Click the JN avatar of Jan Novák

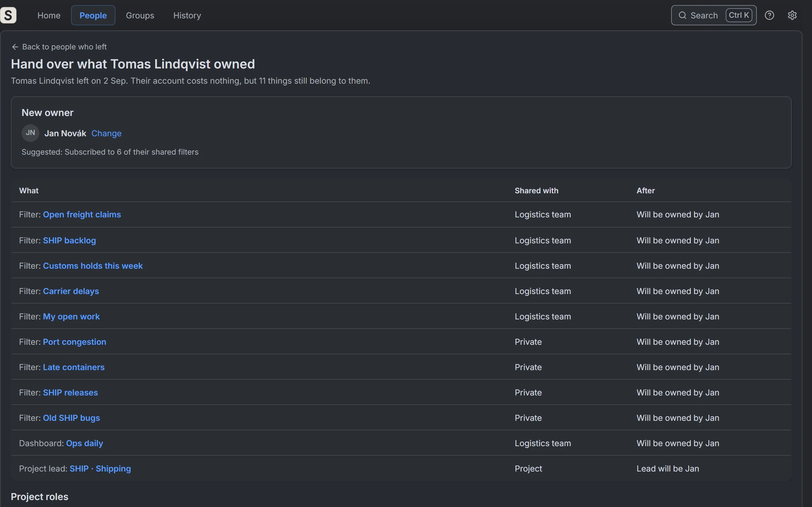(30, 133)
